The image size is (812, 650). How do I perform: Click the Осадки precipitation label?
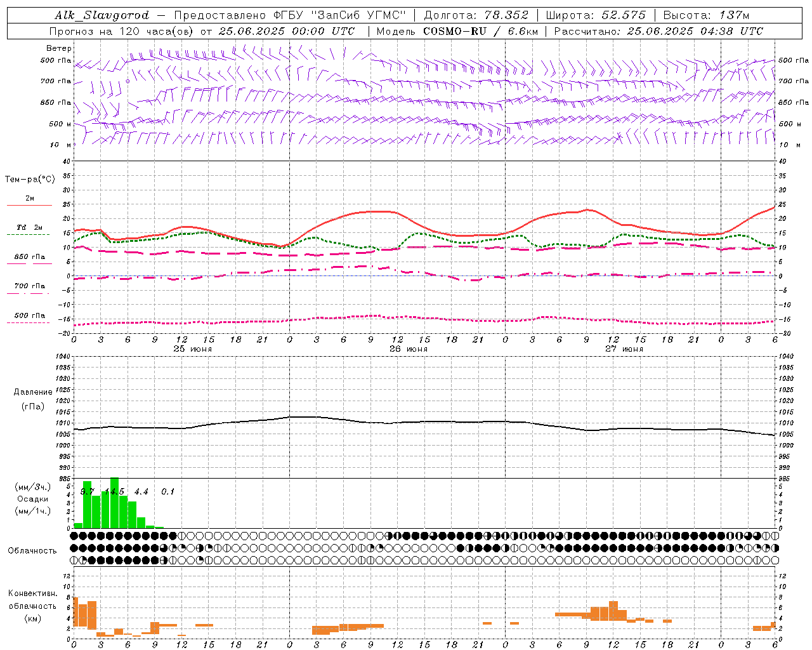point(32,499)
